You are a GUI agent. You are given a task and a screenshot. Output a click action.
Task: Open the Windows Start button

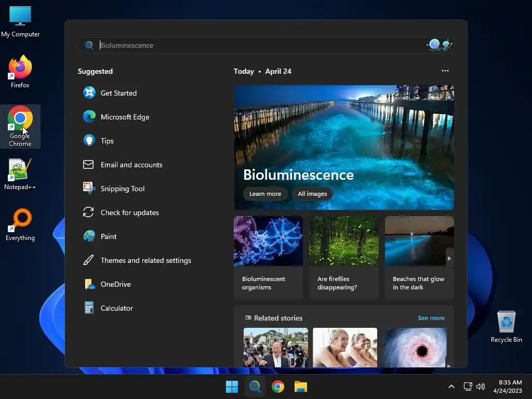[x=232, y=387]
